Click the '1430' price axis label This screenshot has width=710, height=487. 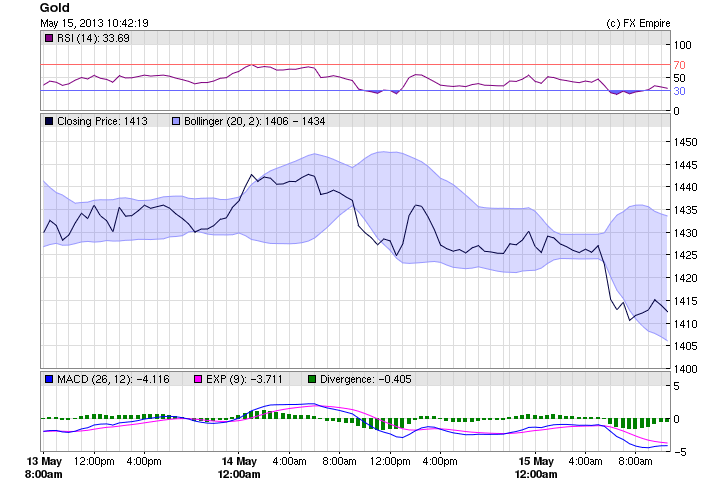pos(685,233)
